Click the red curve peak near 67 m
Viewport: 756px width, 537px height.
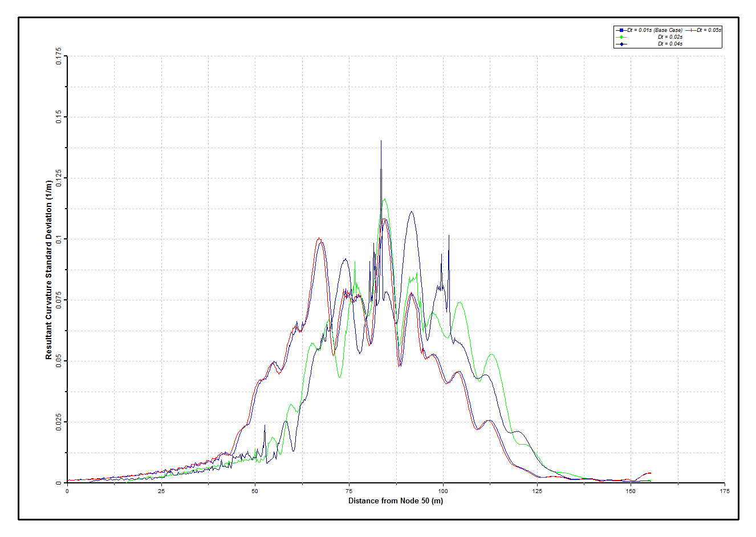point(319,239)
